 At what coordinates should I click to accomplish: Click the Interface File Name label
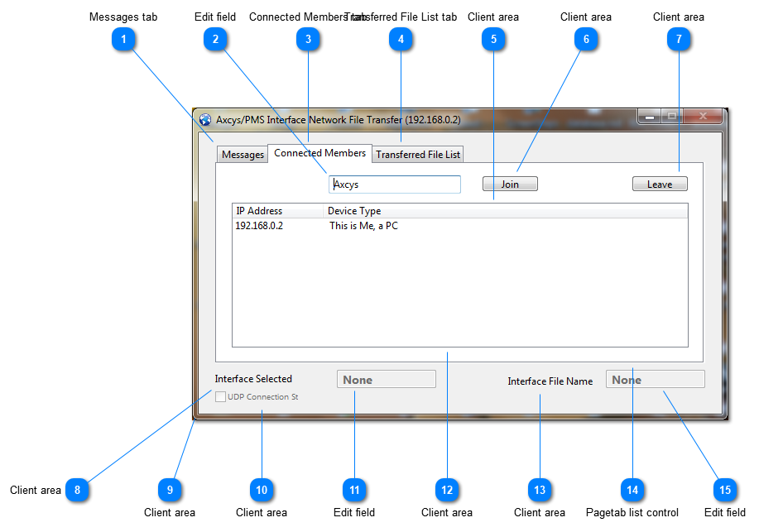(550, 381)
